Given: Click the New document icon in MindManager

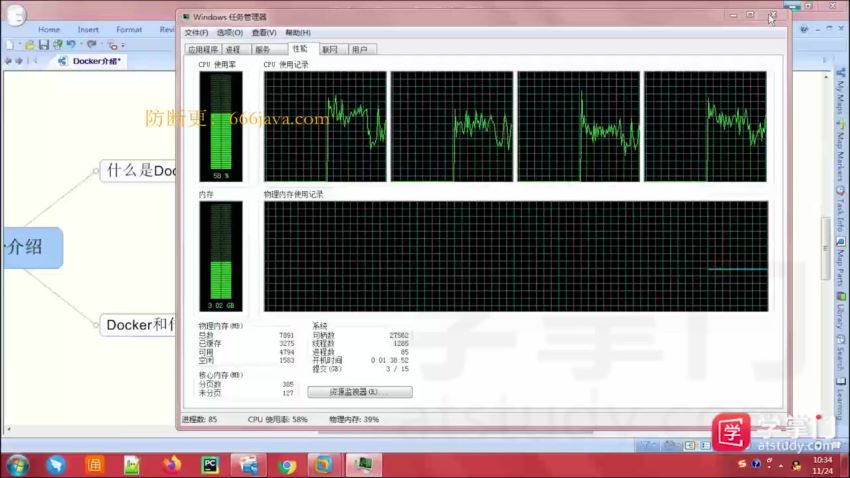Looking at the screenshot, I should tap(10, 45).
